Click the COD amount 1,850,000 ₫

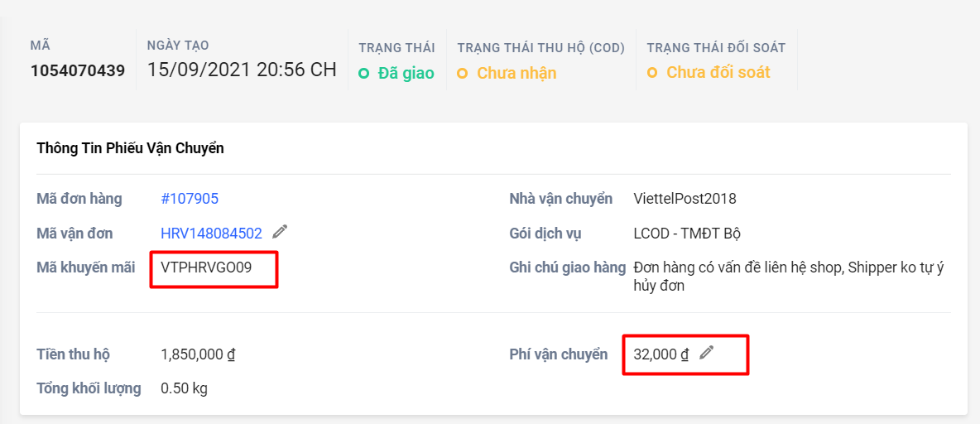click(198, 354)
